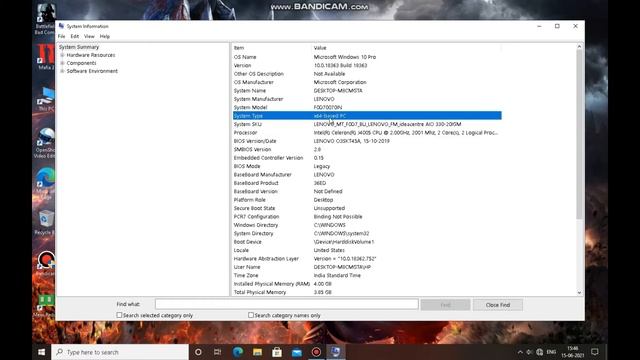The image size is (640, 360).
Task: Click the vertical scrollbar thumb
Action: (x=579, y=135)
